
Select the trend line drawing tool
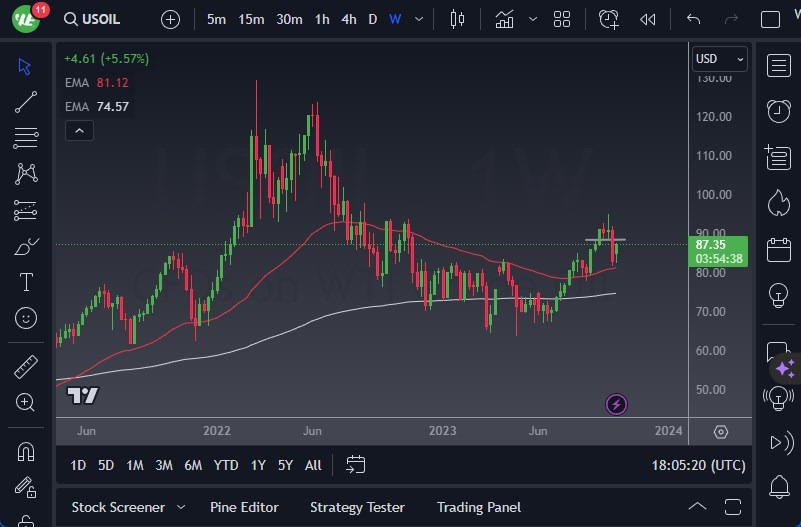pos(26,101)
